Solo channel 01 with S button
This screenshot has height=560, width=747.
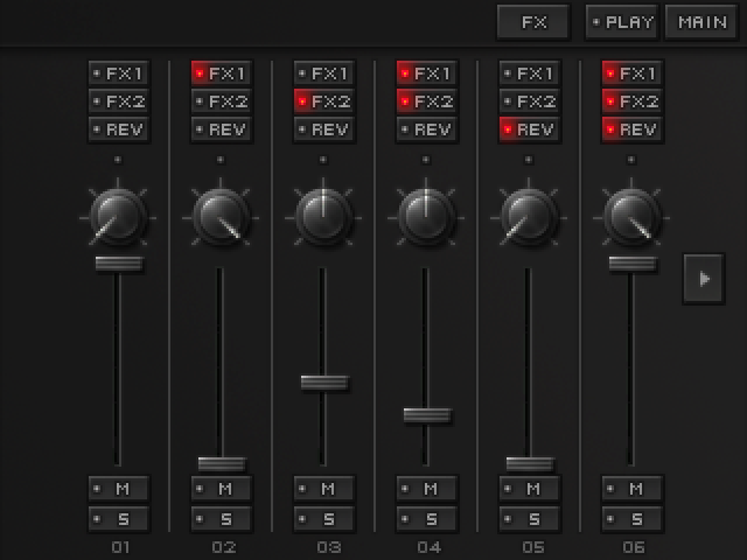(119, 519)
